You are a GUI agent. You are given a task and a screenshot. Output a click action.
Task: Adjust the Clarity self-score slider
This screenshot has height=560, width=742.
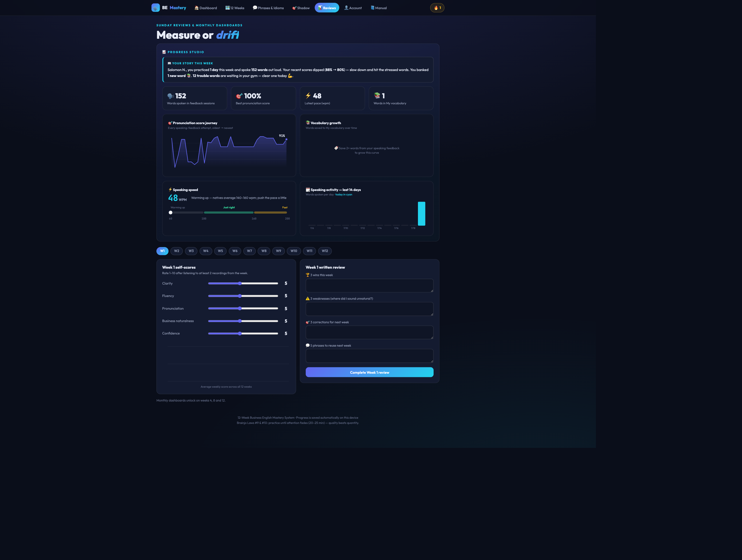coord(243,284)
